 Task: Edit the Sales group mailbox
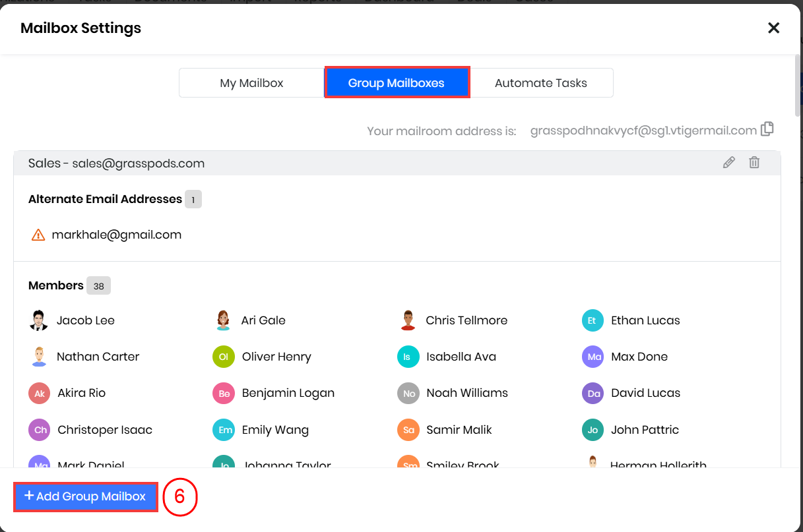point(728,162)
